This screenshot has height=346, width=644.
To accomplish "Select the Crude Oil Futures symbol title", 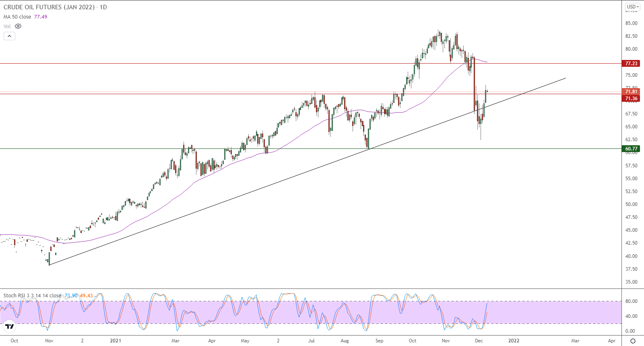I will (x=49, y=7).
